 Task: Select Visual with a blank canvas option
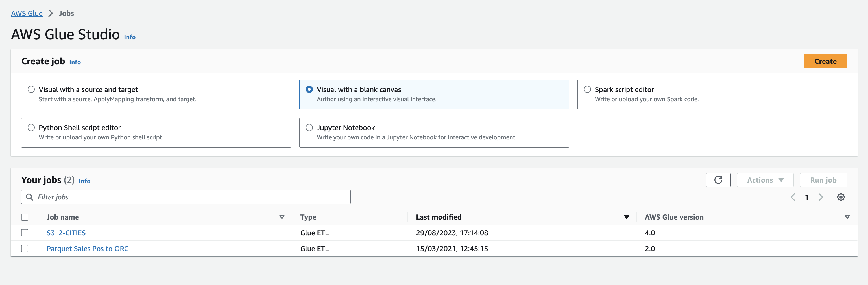tap(434, 94)
